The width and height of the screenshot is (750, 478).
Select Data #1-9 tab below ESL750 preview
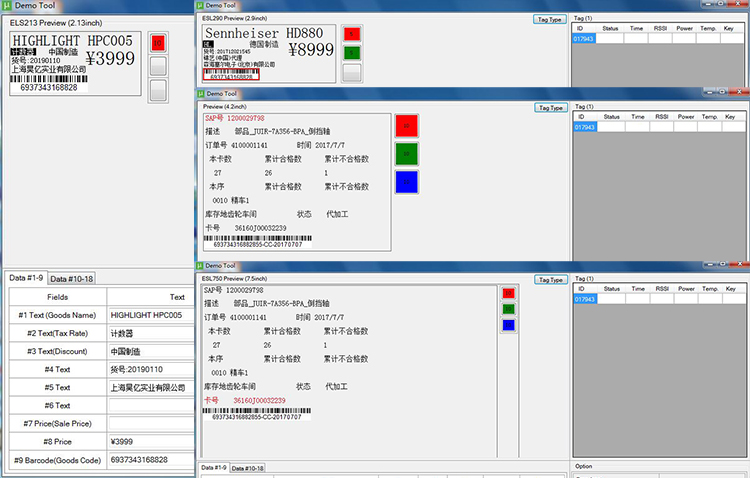coord(214,468)
